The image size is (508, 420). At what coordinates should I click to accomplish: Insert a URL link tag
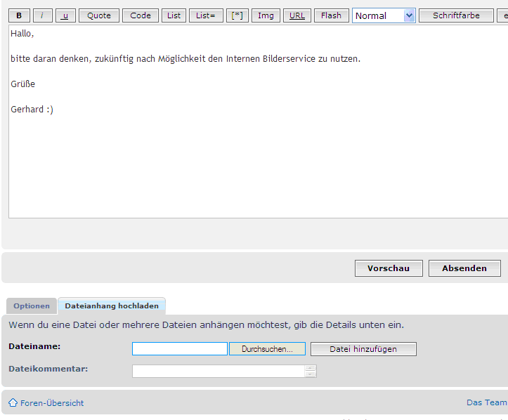pyautogui.click(x=297, y=15)
